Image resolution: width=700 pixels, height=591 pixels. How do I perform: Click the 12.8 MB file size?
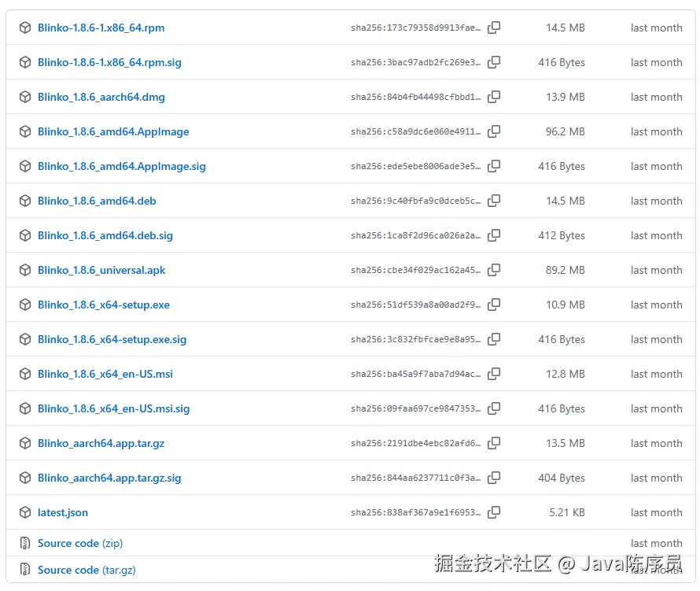(566, 374)
